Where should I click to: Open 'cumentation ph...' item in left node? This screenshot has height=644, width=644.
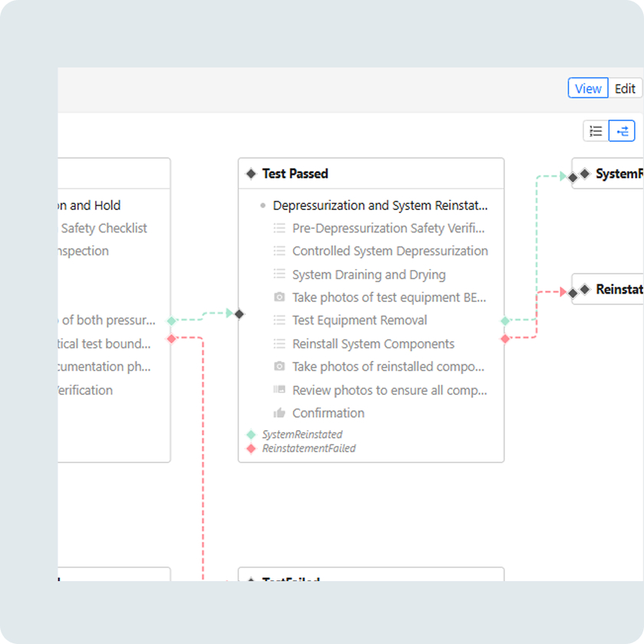(x=104, y=366)
